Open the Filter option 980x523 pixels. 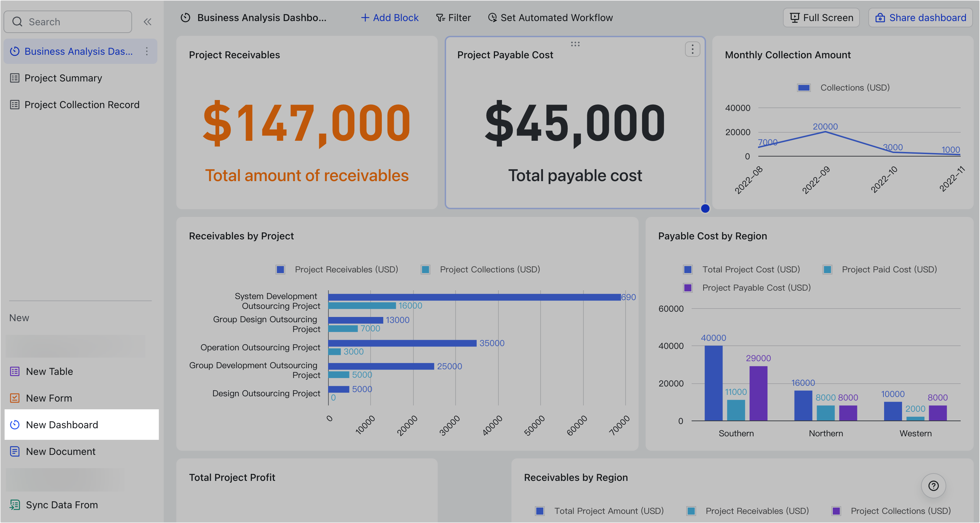click(x=453, y=18)
